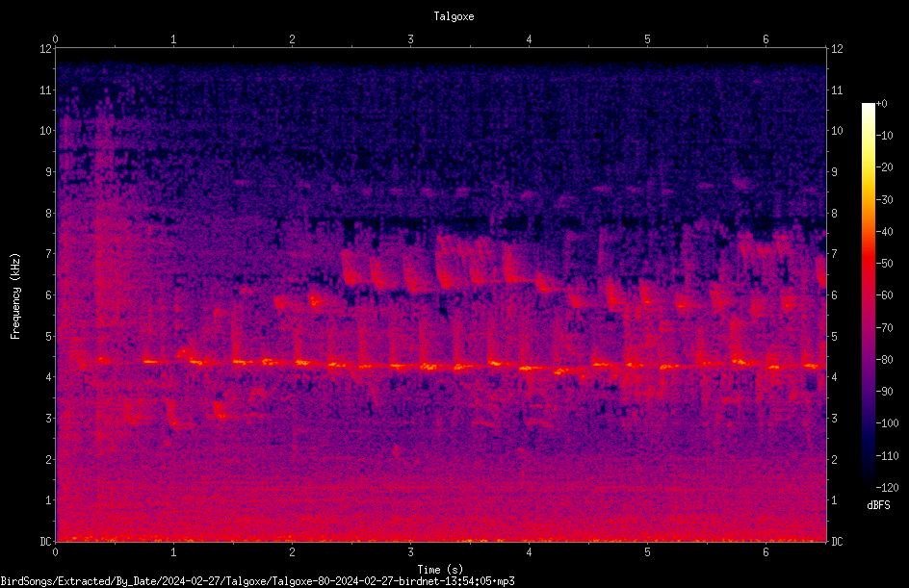Click the dBFS color scale bar
This screenshot has width=909, height=588.
[868, 294]
